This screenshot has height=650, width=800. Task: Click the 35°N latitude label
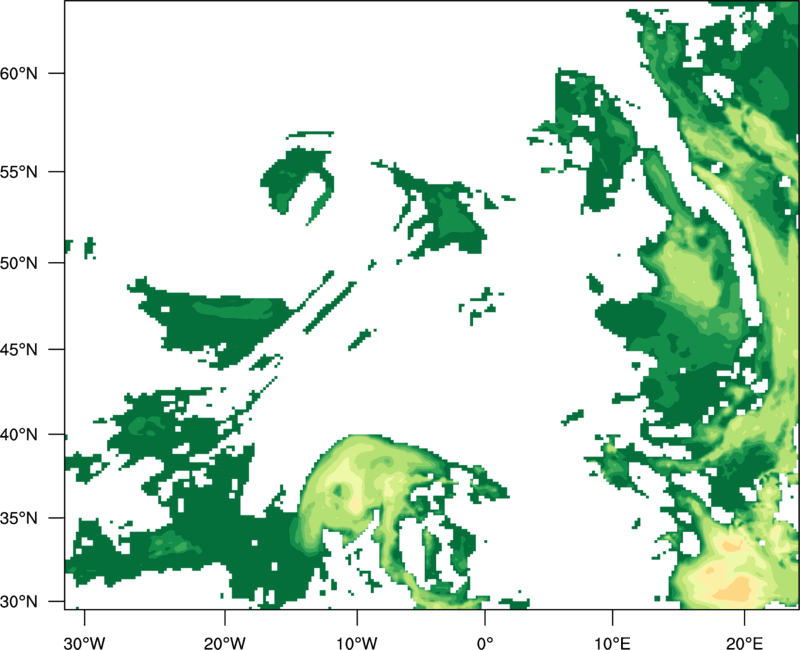click(18, 518)
